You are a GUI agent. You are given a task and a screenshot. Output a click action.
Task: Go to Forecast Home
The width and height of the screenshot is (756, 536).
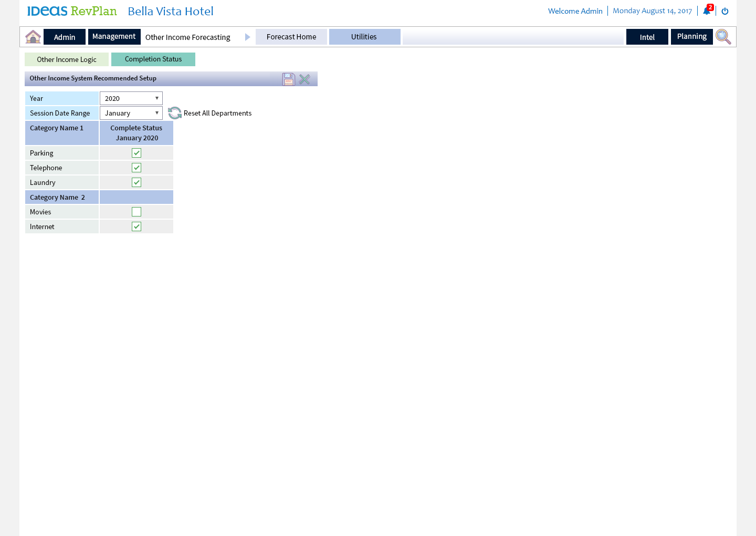pos(291,37)
